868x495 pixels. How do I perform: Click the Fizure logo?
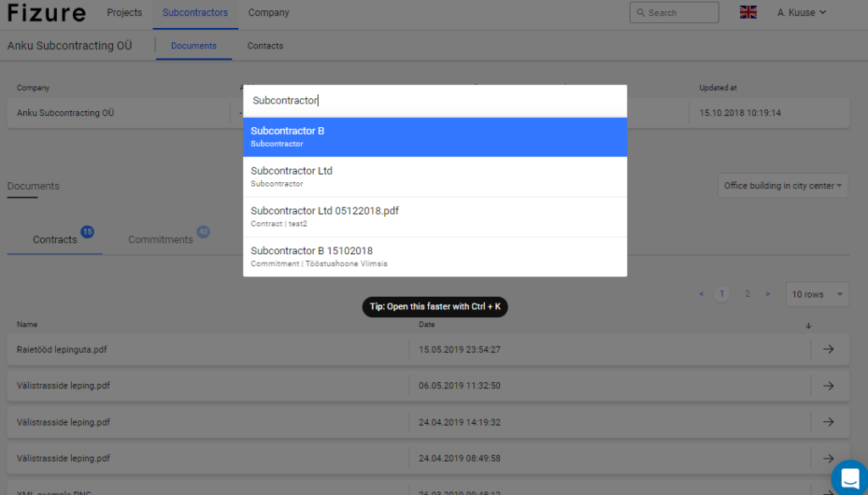click(x=47, y=12)
